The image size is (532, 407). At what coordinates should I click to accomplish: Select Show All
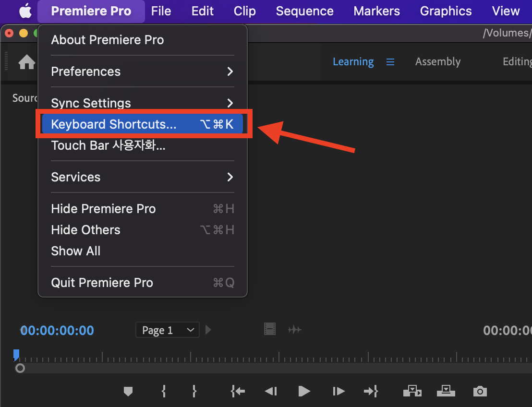[143, 251]
